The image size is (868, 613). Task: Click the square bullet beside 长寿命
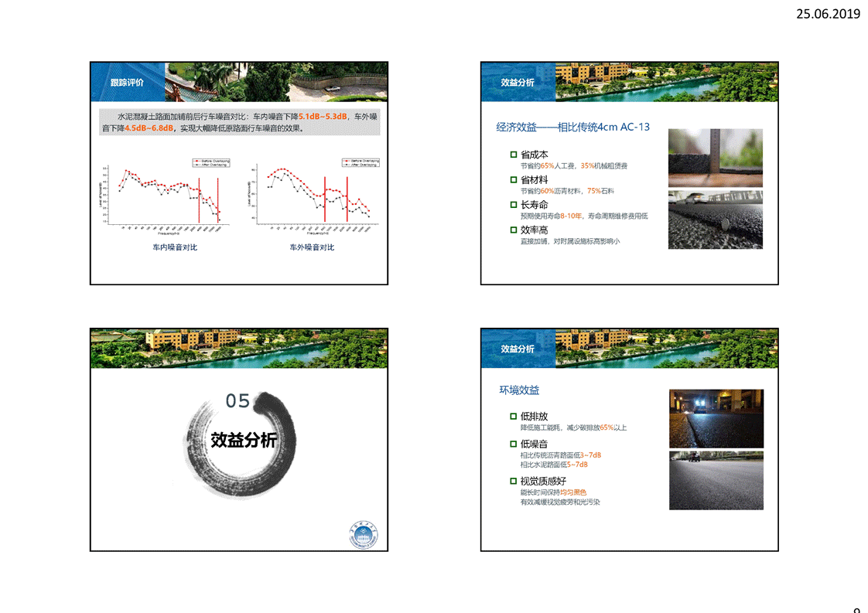click(x=513, y=205)
